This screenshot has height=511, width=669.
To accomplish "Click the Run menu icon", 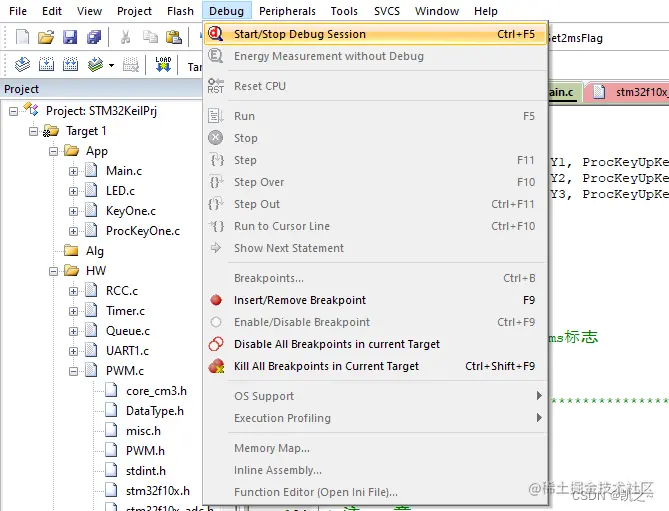I will 216,116.
